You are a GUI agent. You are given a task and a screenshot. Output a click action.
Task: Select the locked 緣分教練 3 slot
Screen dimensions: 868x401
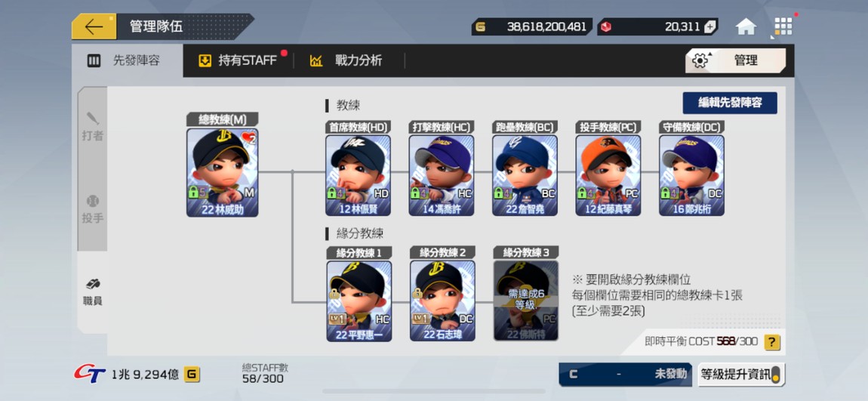(525, 301)
